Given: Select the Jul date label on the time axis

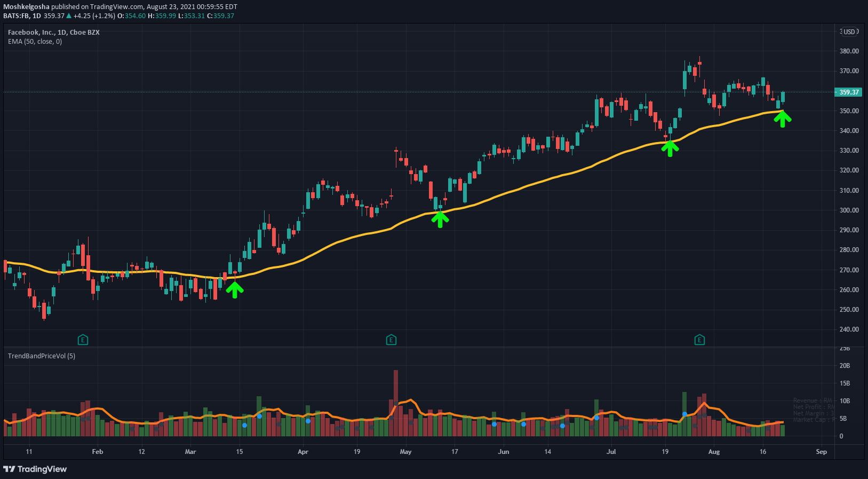Looking at the screenshot, I should pos(611,452).
